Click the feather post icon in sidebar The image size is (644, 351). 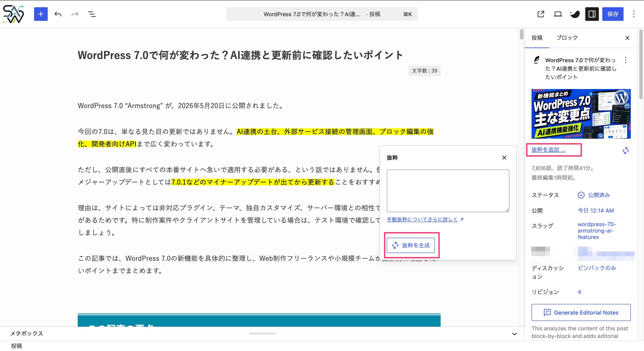point(536,60)
